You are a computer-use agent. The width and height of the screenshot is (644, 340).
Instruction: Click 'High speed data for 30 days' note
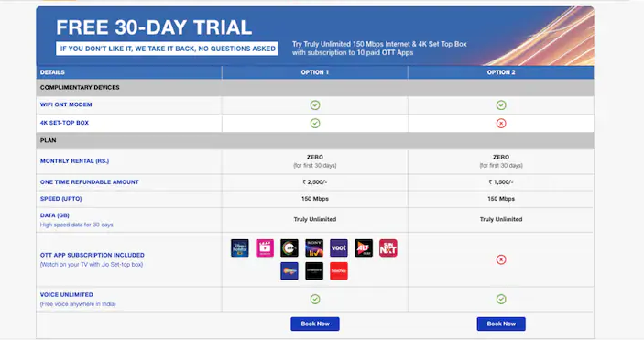76,225
